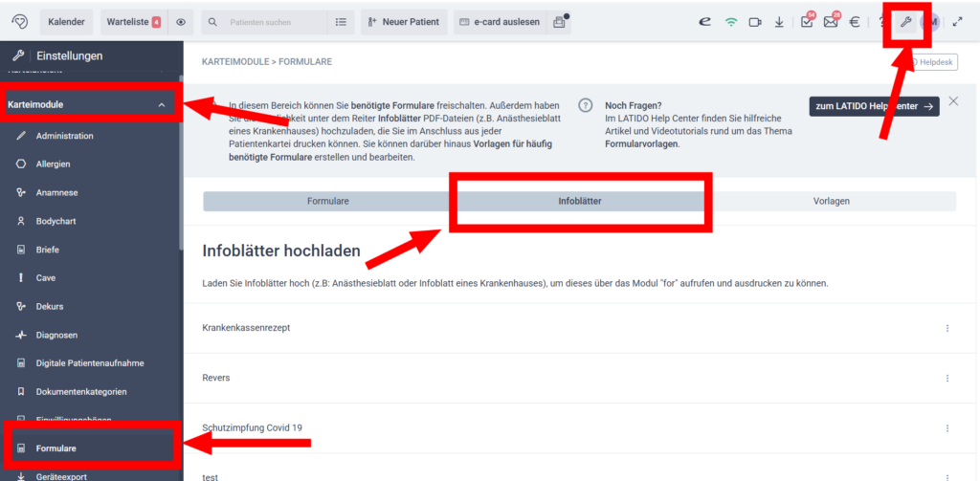
Task: Collapse the Karteimodule section
Action: click(x=162, y=104)
